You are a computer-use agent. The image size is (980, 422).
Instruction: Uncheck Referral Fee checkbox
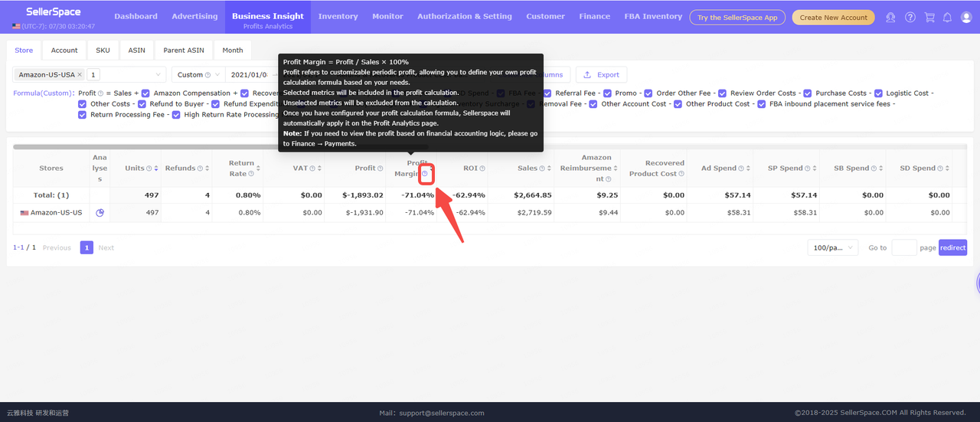click(548, 93)
